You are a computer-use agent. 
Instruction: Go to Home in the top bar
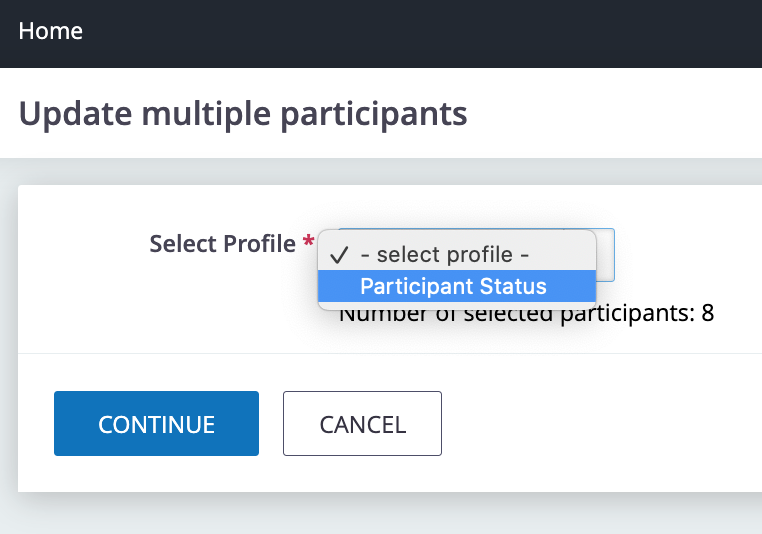click(51, 31)
